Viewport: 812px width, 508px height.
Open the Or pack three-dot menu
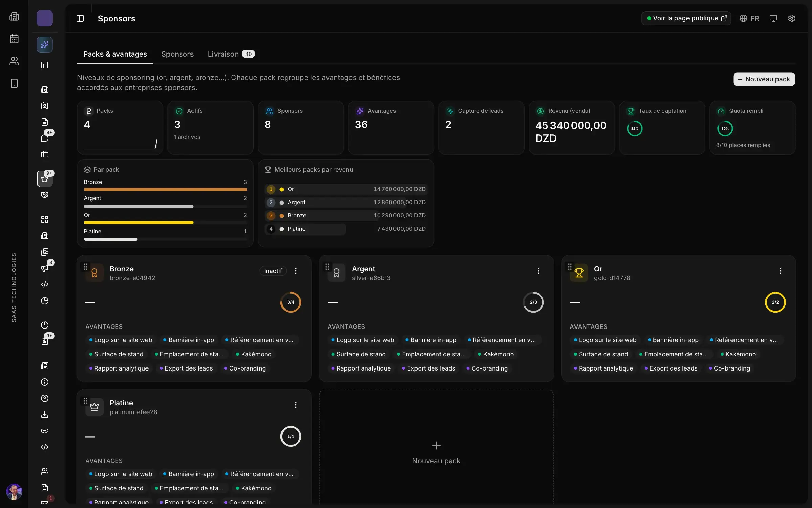tap(781, 271)
